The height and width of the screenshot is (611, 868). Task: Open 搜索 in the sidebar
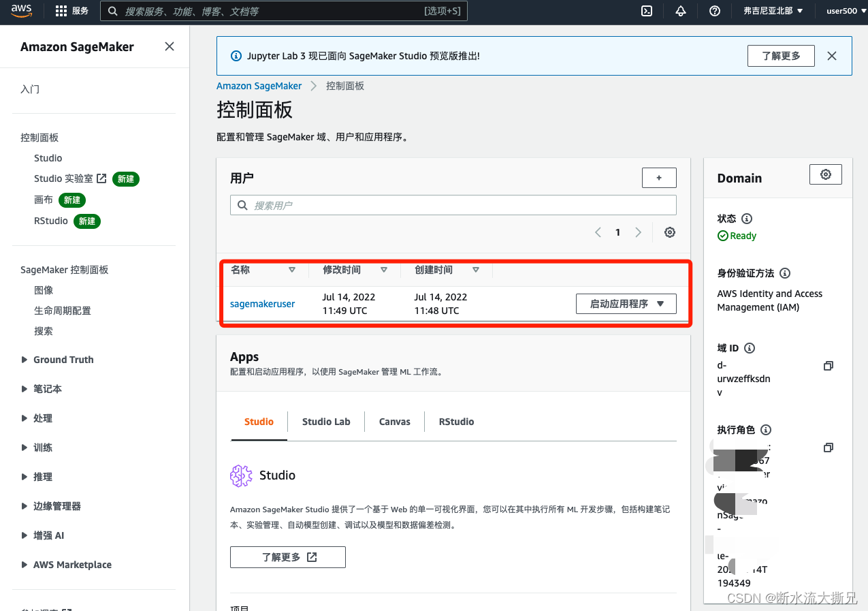(44, 331)
